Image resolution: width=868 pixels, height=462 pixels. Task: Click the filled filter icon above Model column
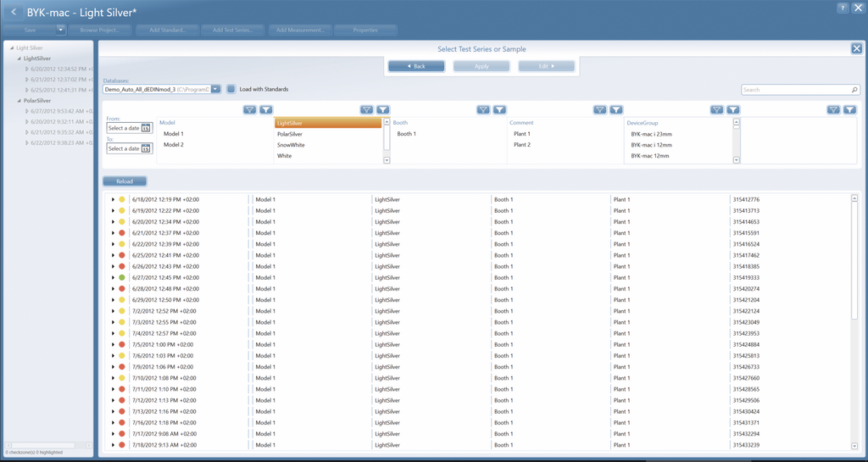click(266, 110)
